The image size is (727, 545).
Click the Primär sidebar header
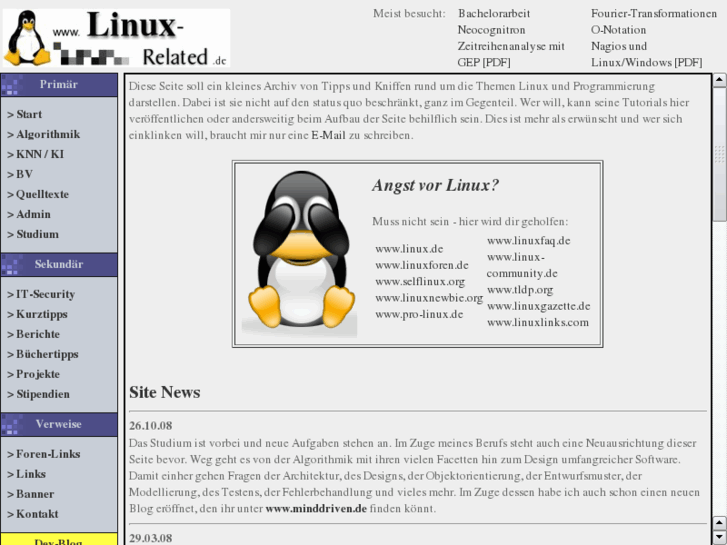[x=59, y=84]
